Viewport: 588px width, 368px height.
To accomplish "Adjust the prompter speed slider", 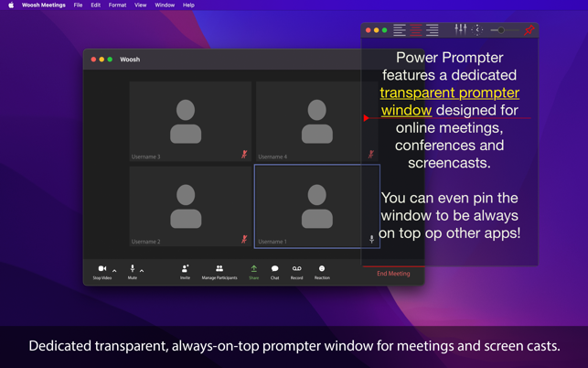I will [x=505, y=30].
